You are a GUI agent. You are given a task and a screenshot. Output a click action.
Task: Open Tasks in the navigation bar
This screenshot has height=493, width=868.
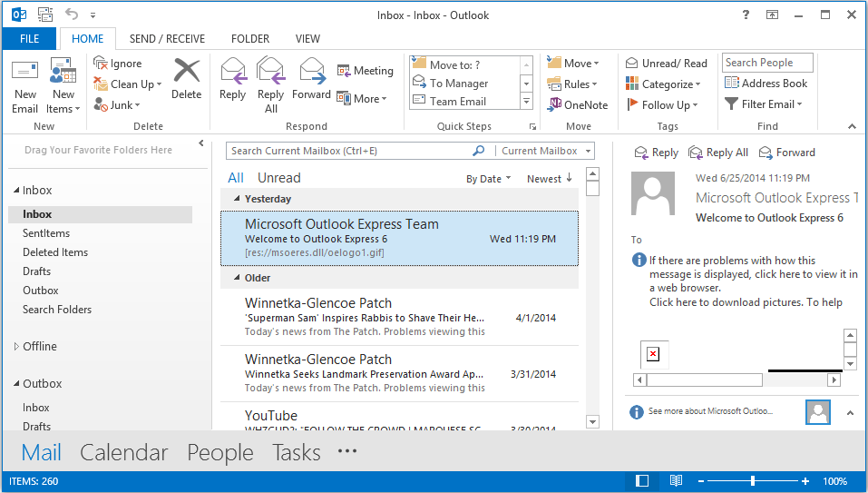tap(297, 452)
